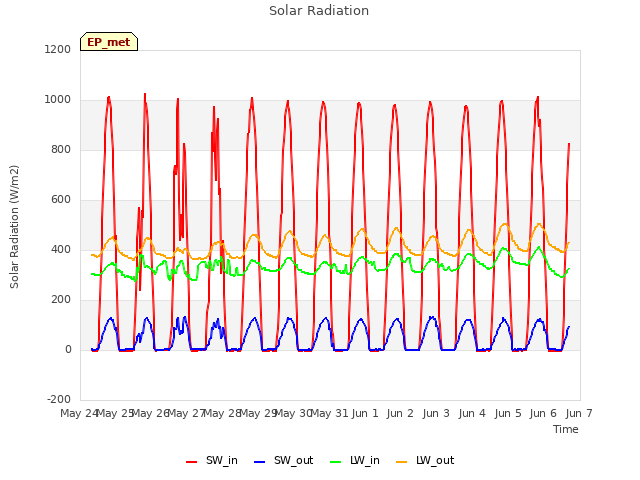This screenshot has height=480, width=640.
Task: Click the 800 y-axis tick label
Action: click(61, 149)
